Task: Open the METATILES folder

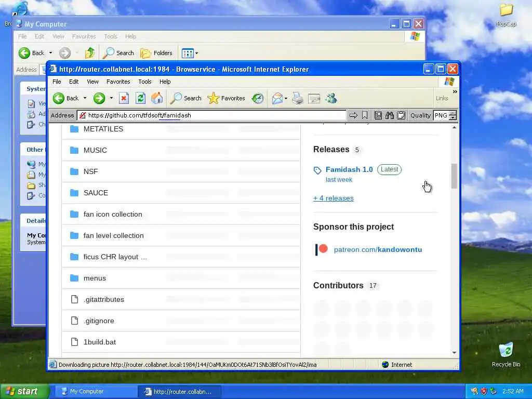Action: (x=103, y=129)
